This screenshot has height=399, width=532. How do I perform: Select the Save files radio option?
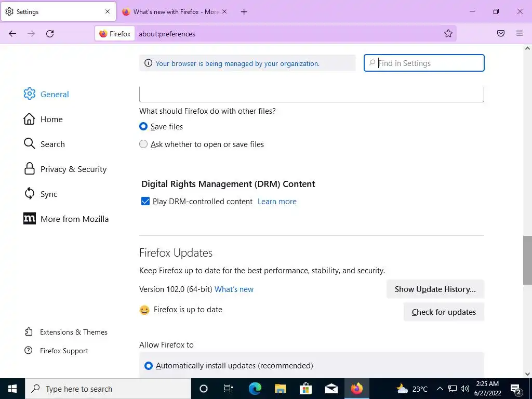click(x=143, y=127)
